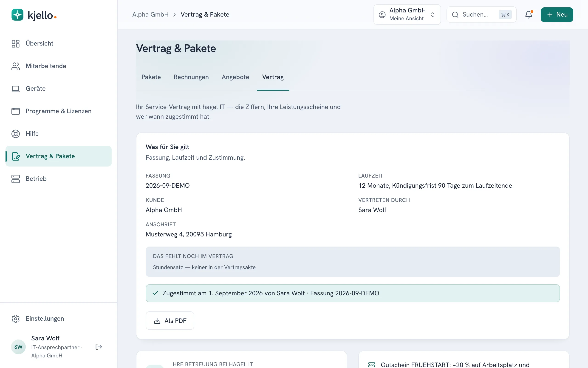Click the Sara Wolf profile name
The width and height of the screenshot is (588, 368).
[45, 338]
